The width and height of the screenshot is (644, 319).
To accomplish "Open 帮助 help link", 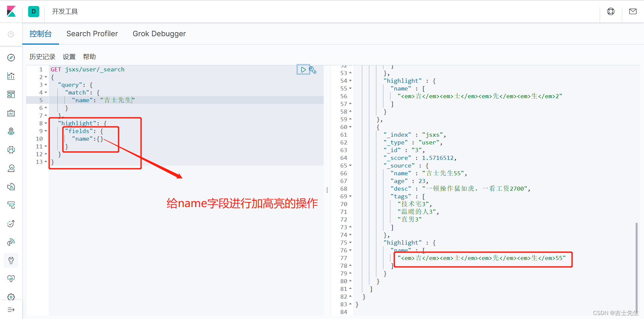I will (89, 57).
